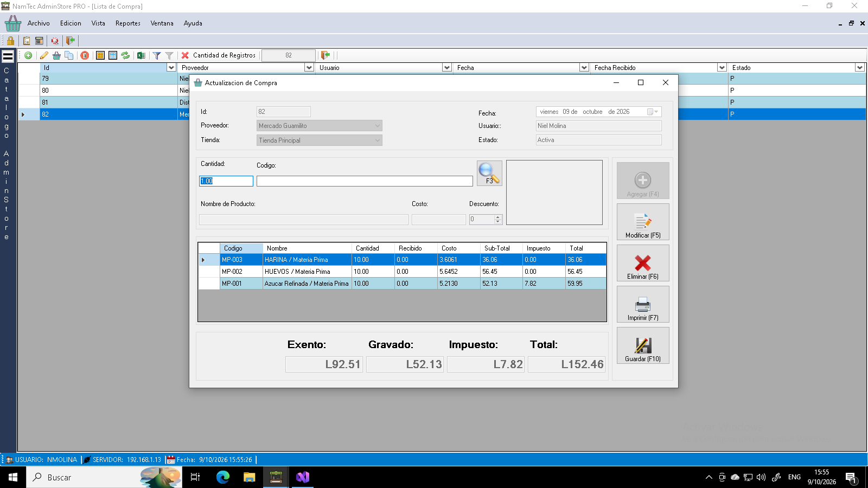This screenshot has height=488, width=868.
Task: Click the shopping basket icon in the list toolbar
Action: [56, 55]
